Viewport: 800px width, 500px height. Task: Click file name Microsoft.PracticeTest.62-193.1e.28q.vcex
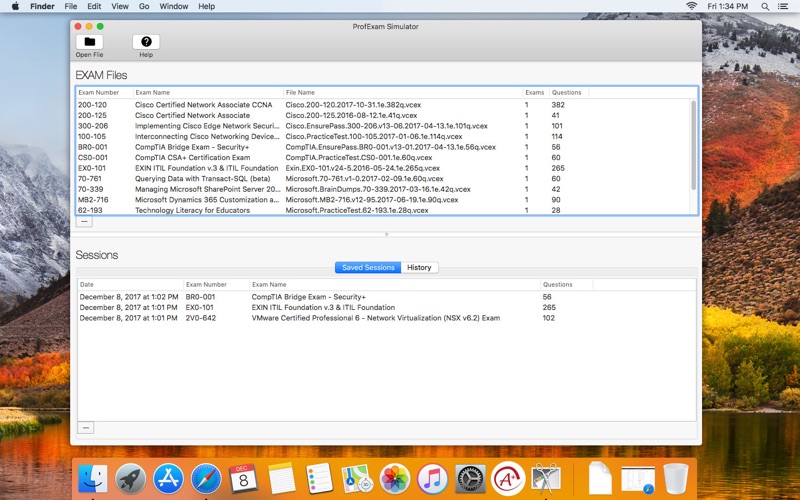[x=357, y=210]
